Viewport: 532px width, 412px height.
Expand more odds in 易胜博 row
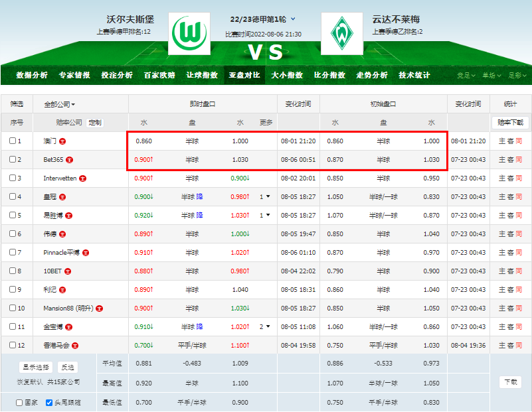click(x=265, y=216)
